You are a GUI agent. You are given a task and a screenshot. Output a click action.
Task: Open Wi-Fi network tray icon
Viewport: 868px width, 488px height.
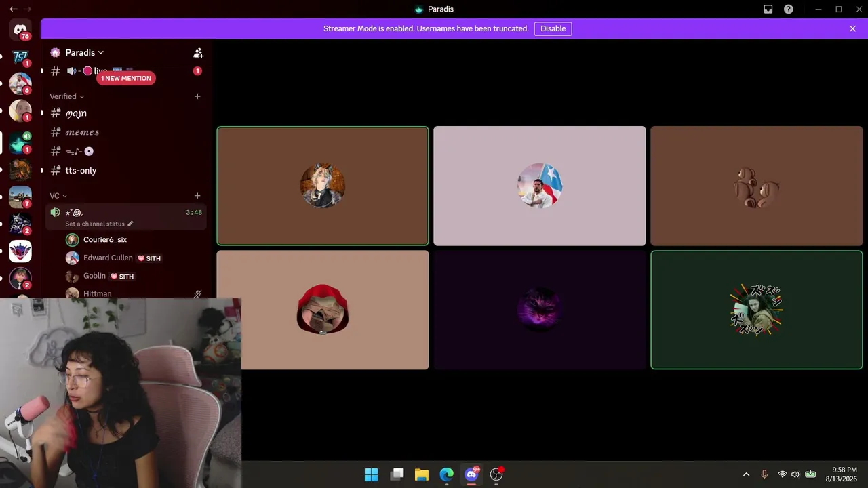pos(782,474)
